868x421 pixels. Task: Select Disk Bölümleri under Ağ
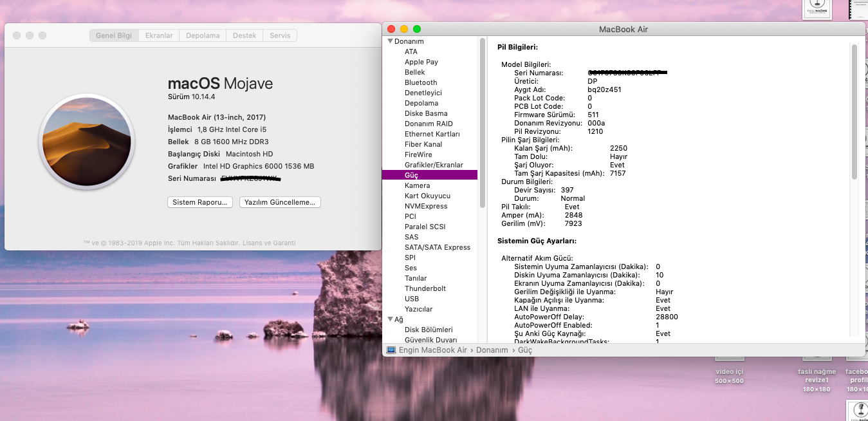pyautogui.click(x=429, y=330)
